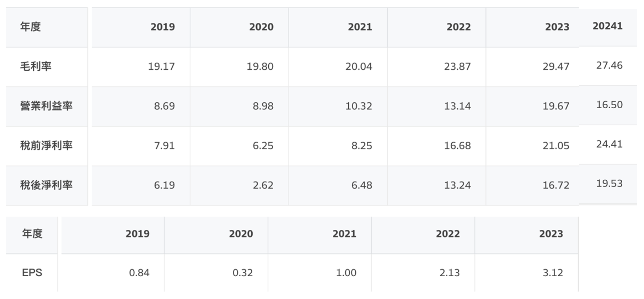Click the 稅前淨利率 row label
This screenshot has height=299, width=644.
[46, 146]
